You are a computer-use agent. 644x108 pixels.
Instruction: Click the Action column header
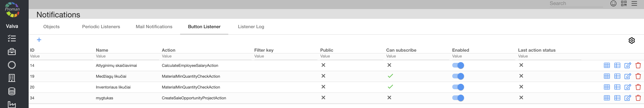[x=169, y=50]
